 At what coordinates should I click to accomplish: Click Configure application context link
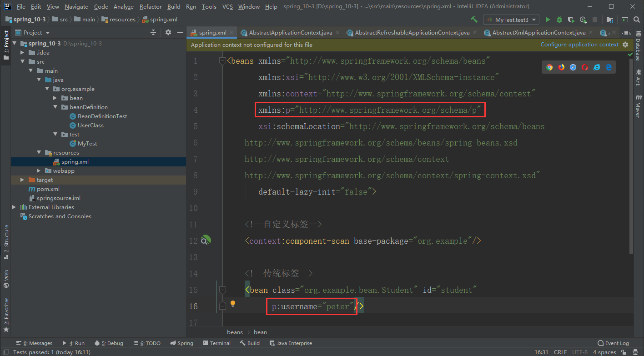click(579, 45)
